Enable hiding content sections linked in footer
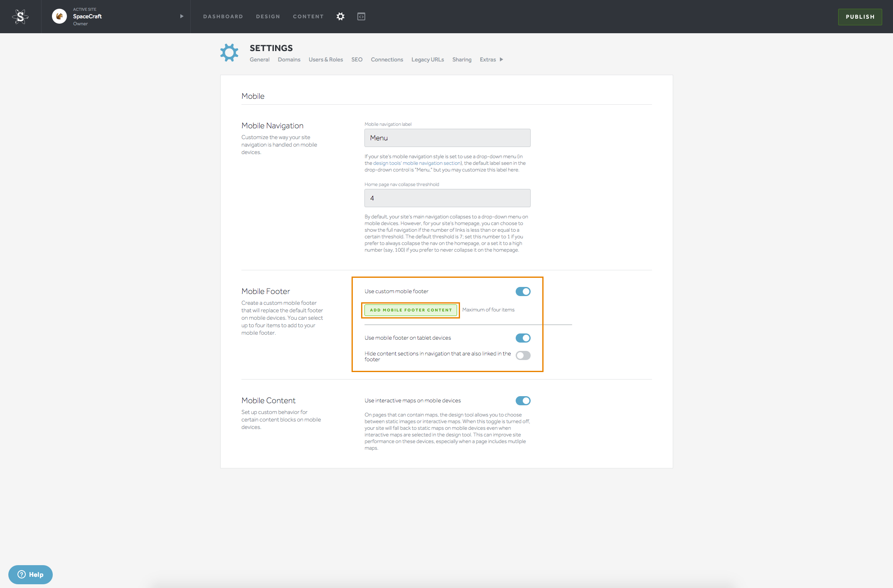The width and height of the screenshot is (893, 588). 523,355
